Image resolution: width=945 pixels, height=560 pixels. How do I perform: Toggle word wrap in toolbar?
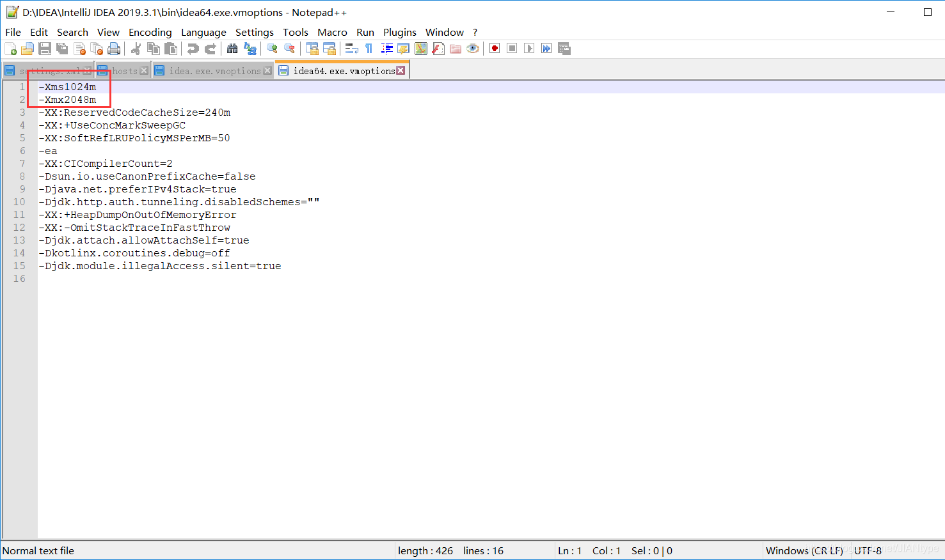click(x=351, y=49)
